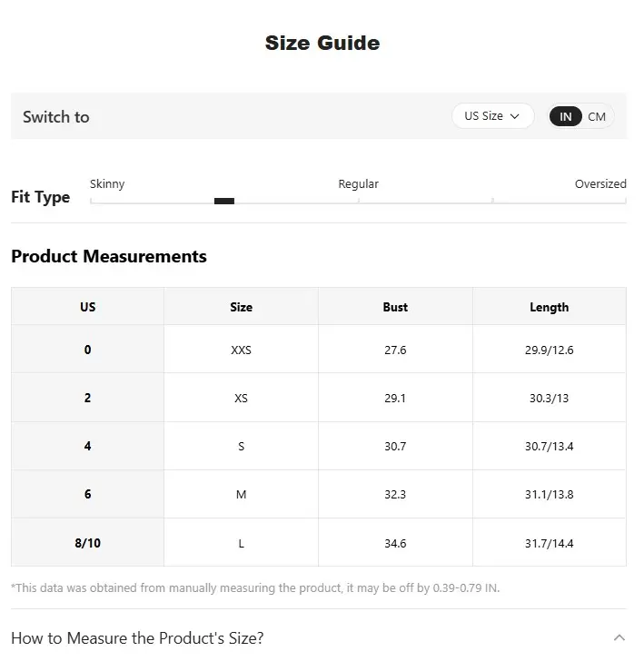This screenshot has width=644, height=671.
Task: Click the black Fit Type slider marker
Action: pyautogui.click(x=224, y=201)
